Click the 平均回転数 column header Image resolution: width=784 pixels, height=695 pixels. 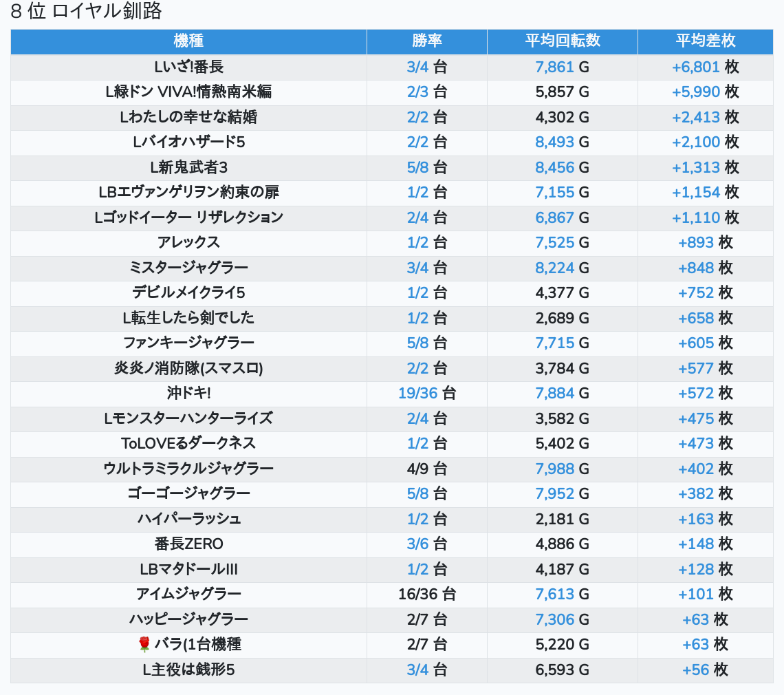click(562, 41)
